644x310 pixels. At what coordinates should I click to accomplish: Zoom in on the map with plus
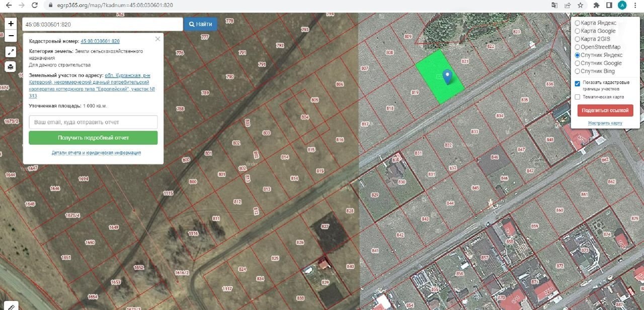point(11,24)
